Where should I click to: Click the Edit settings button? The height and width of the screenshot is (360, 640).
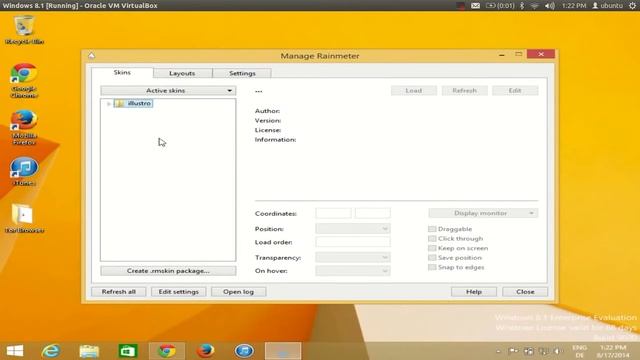pyautogui.click(x=178, y=291)
